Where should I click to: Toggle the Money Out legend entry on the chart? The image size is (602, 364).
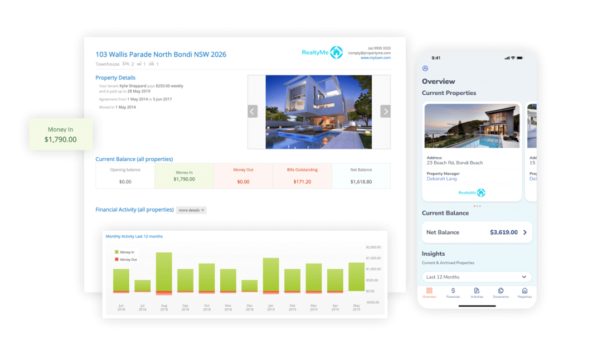(x=116, y=259)
